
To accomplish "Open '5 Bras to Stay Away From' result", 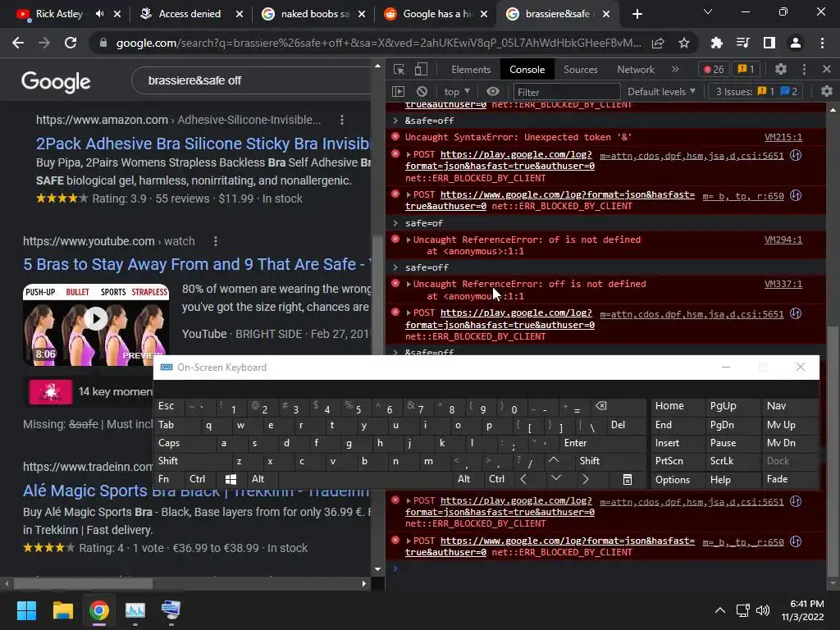I will tap(197, 264).
